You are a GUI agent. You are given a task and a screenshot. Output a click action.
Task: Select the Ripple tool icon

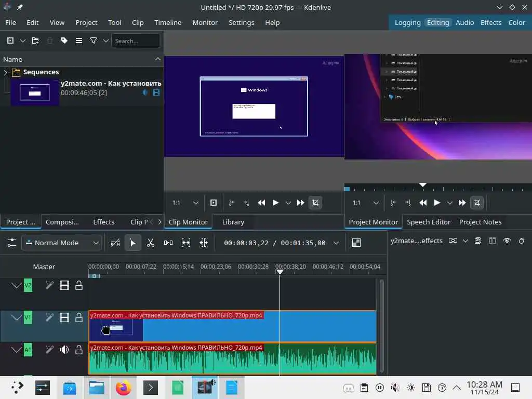pos(204,243)
